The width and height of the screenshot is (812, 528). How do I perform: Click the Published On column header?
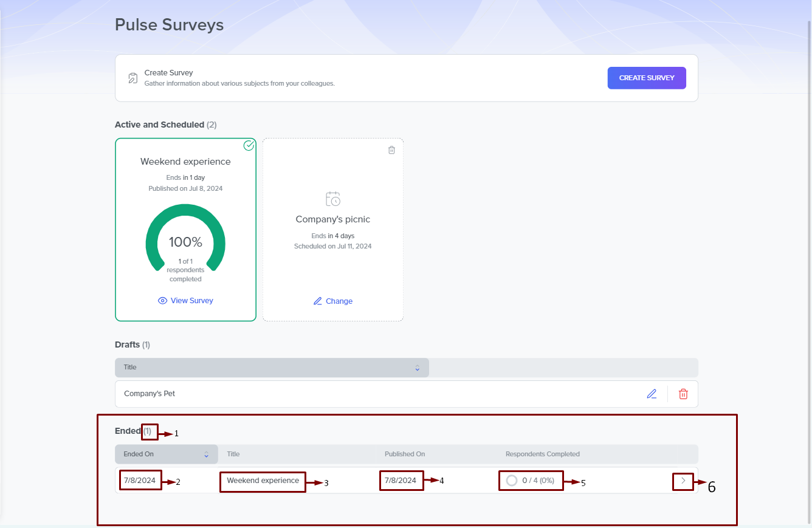(x=404, y=454)
